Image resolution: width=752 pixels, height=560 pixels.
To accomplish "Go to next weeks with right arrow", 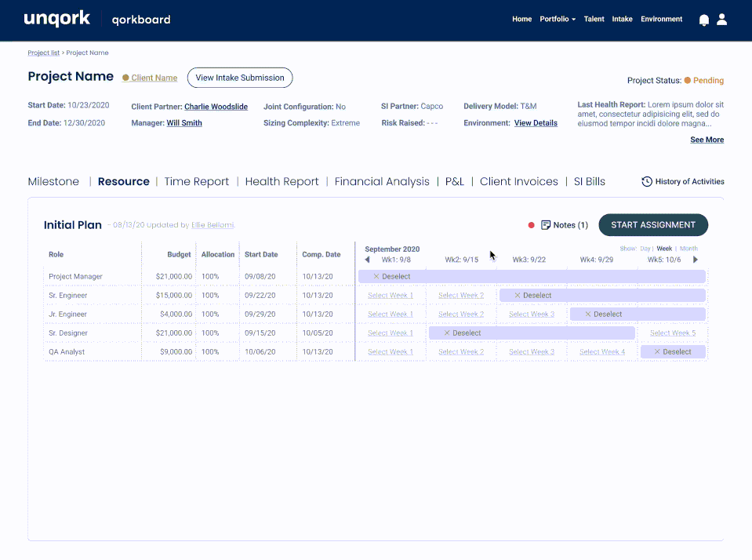I will coord(696,260).
